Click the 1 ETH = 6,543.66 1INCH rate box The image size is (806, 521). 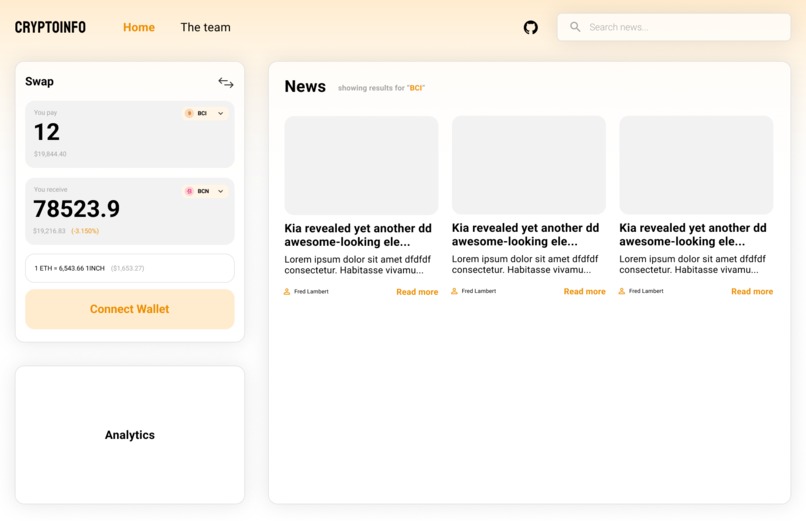[130, 268]
